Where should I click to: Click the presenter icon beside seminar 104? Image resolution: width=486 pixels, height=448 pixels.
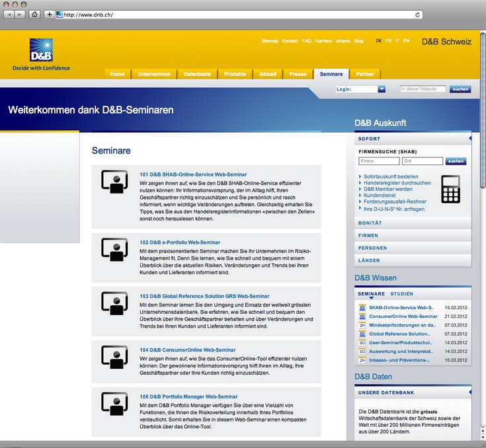click(114, 357)
